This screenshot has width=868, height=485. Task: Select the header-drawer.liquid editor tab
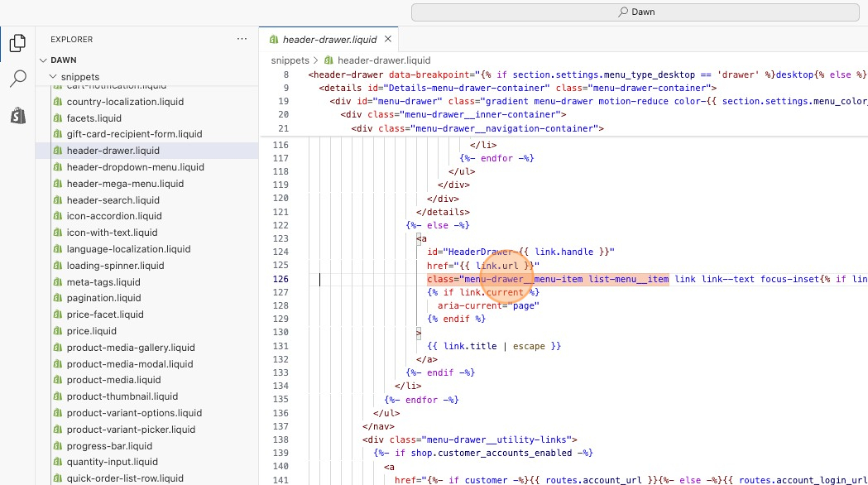point(328,39)
